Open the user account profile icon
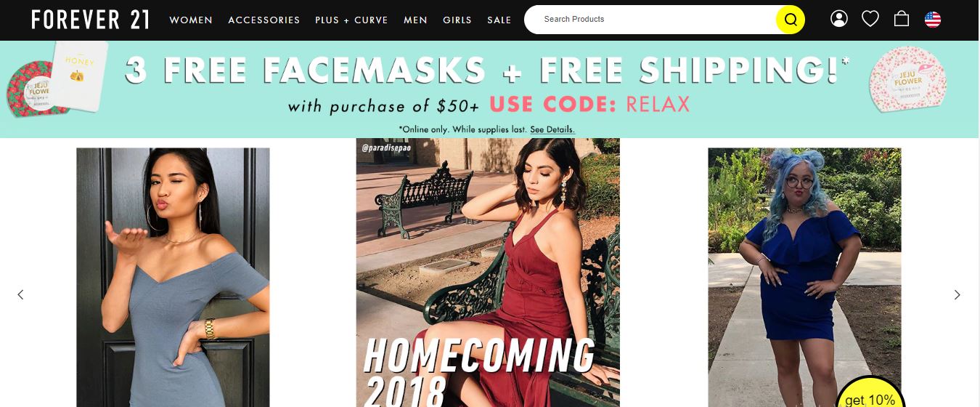The height and width of the screenshot is (407, 980). pos(839,19)
